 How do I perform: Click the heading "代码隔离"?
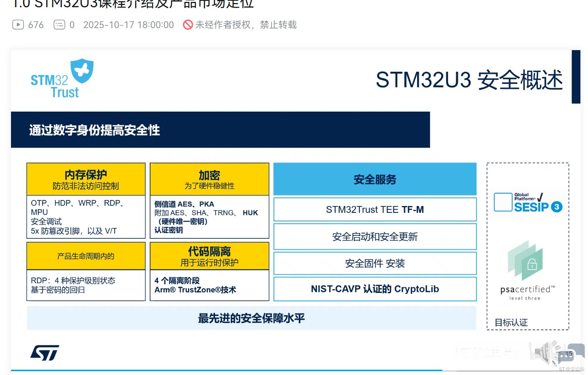tap(210, 251)
